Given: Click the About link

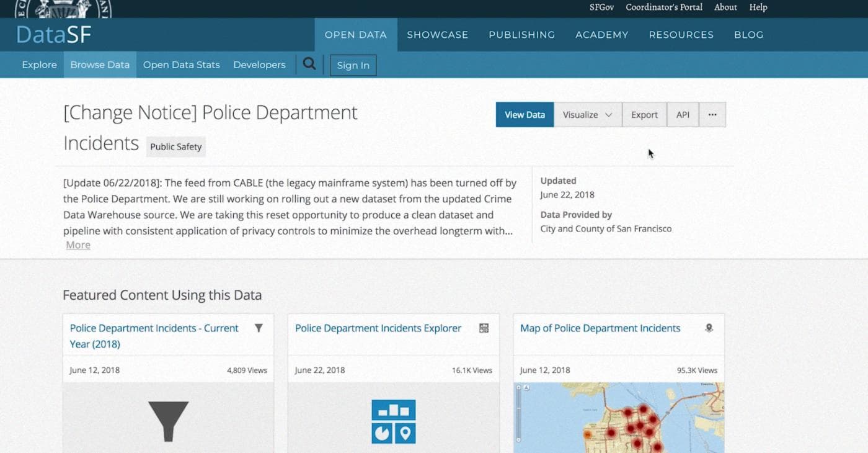Looking at the screenshot, I should (725, 7).
